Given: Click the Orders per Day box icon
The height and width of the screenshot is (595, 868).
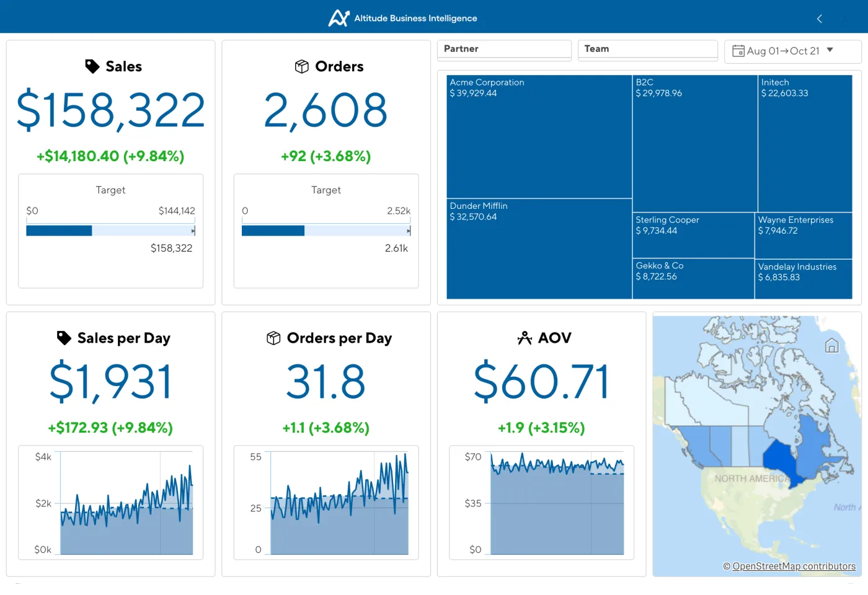Looking at the screenshot, I should (273, 338).
